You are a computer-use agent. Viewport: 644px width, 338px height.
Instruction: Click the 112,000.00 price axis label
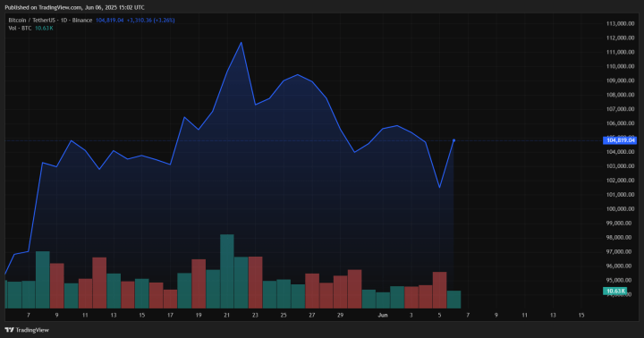click(620, 38)
